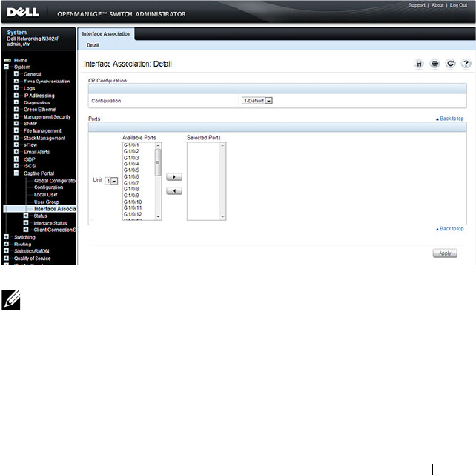Expand the Statistics/RMON node
The height and width of the screenshot is (475, 476).
tap(6, 251)
